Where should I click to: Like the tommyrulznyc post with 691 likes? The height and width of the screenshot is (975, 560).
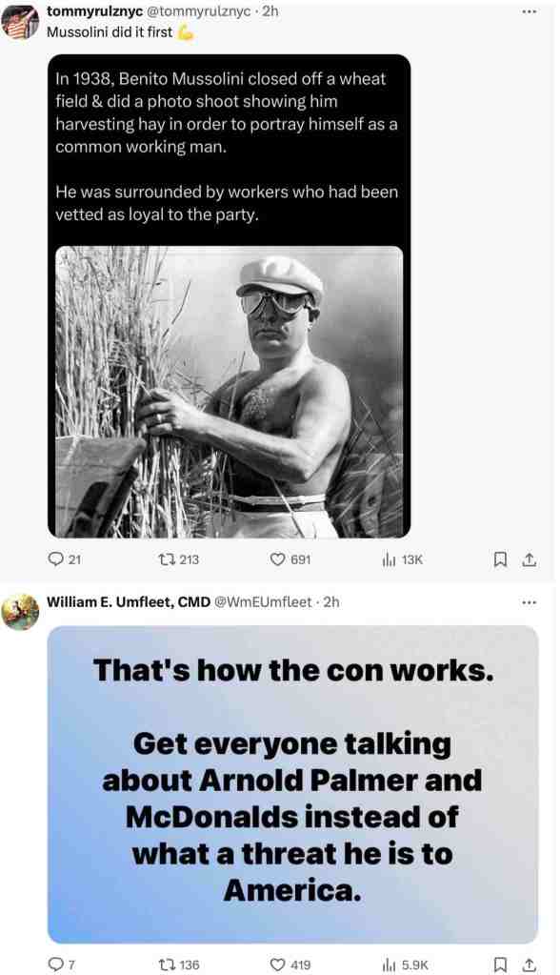coord(290,559)
